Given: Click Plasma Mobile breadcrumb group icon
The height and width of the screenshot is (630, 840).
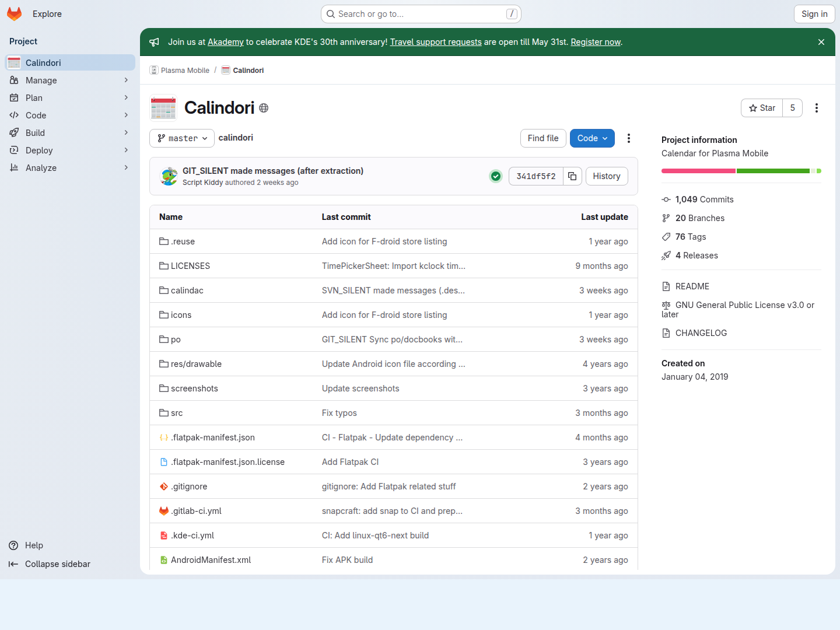Looking at the screenshot, I should [154, 70].
